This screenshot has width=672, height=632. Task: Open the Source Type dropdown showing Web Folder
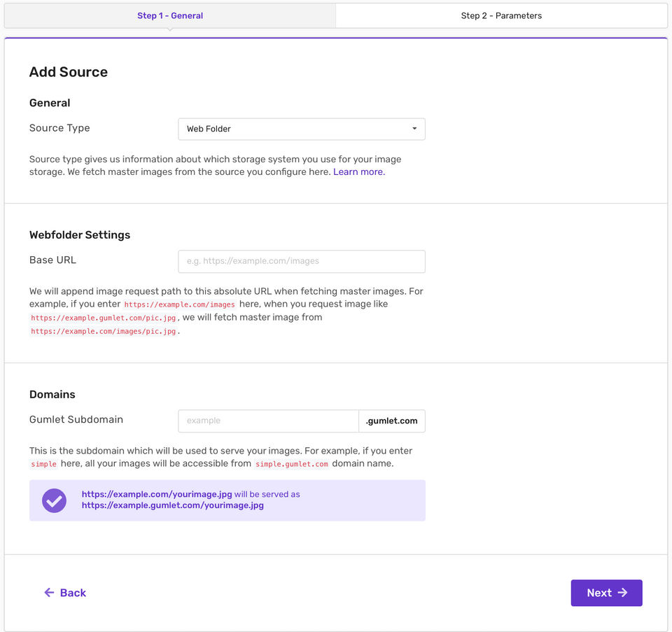(x=301, y=129)
